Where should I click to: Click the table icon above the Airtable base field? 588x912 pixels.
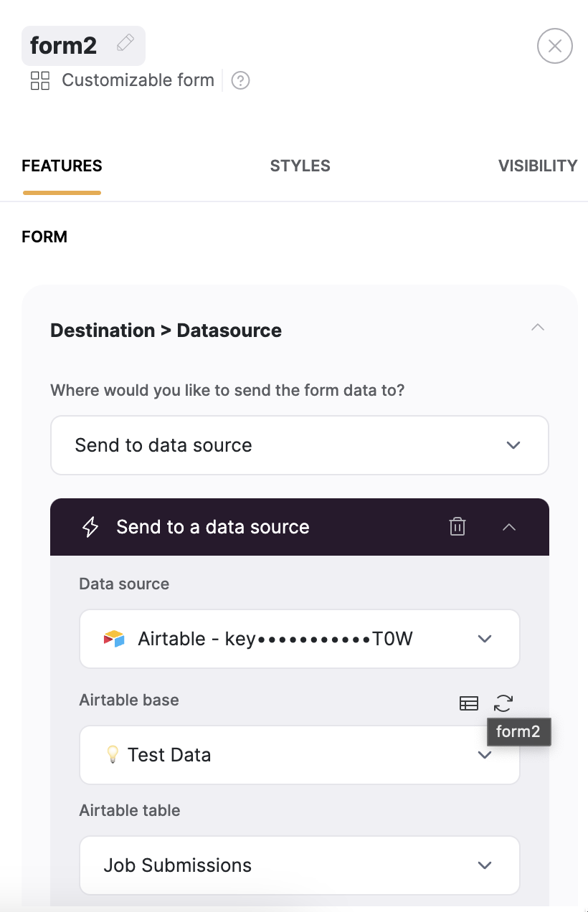(468, 703)
